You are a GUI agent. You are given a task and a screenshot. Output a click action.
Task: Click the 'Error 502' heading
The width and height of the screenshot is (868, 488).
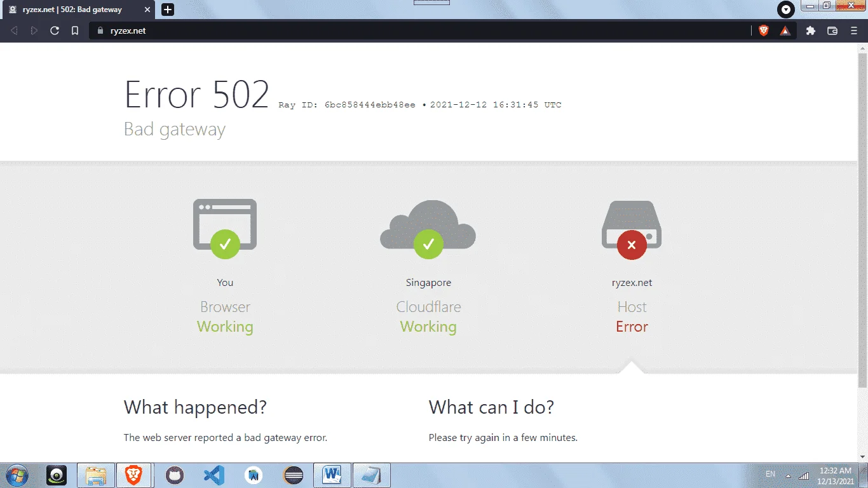point(197,95)
